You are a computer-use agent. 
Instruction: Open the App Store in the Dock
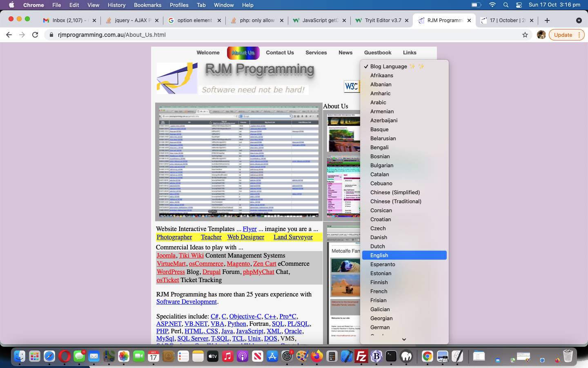272,357
